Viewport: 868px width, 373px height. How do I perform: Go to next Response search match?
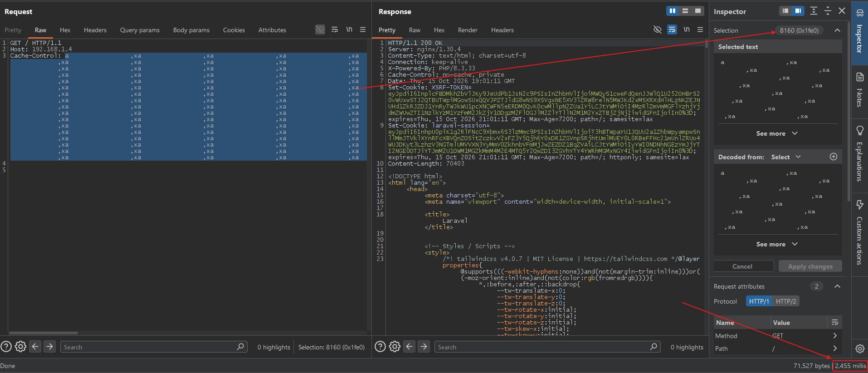coord(424,347)
